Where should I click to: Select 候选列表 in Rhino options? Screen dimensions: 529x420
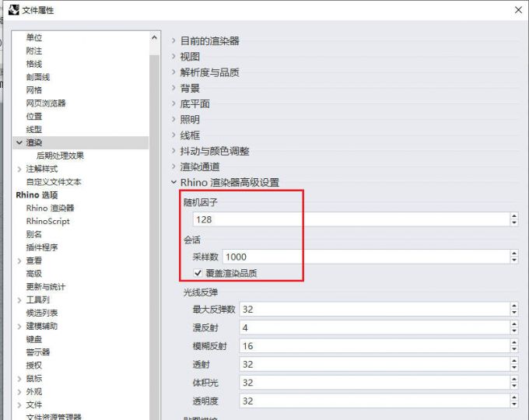(42, 313)
